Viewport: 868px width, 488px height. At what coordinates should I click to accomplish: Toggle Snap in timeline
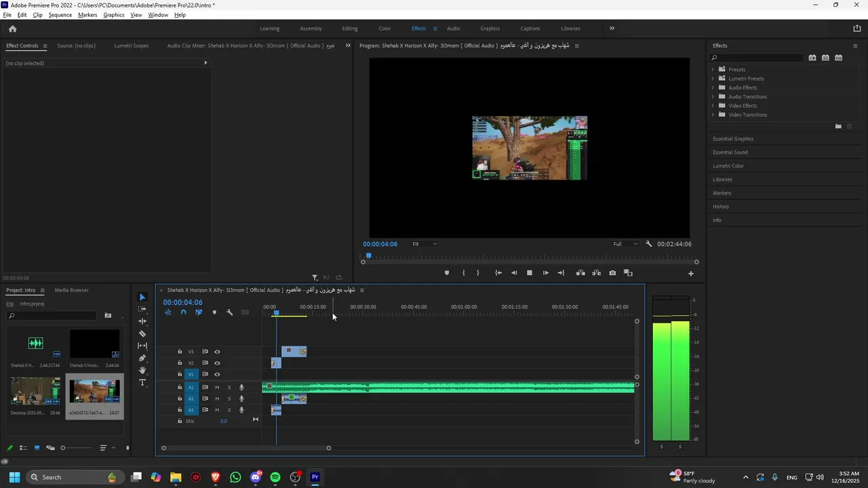point(183,312)
